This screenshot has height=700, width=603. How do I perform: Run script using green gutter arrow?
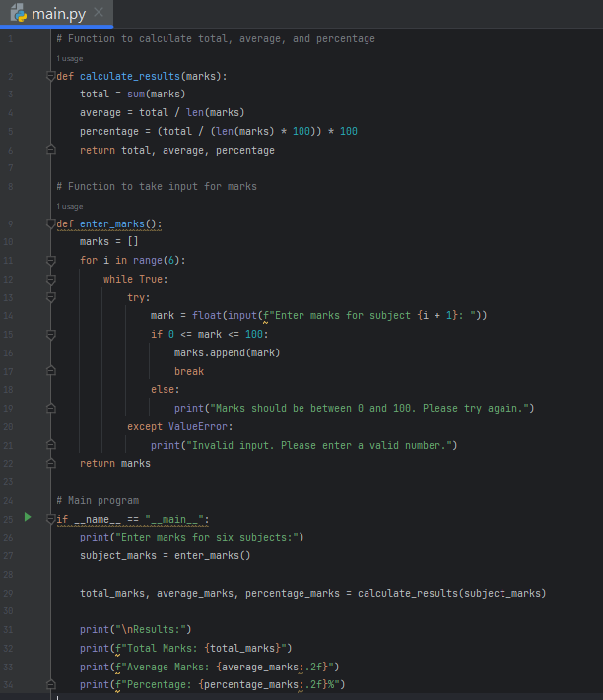pyautogui.click(x=28, y=517)
